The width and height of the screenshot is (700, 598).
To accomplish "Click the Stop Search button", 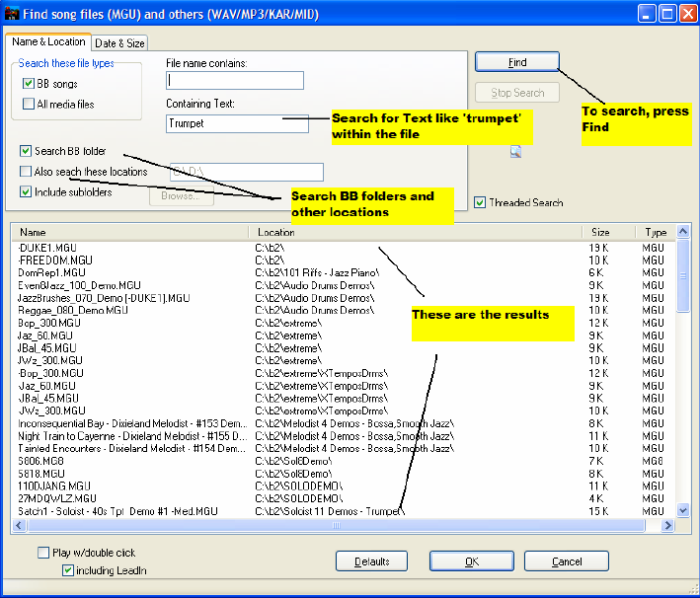I will (x=517, y=93).
